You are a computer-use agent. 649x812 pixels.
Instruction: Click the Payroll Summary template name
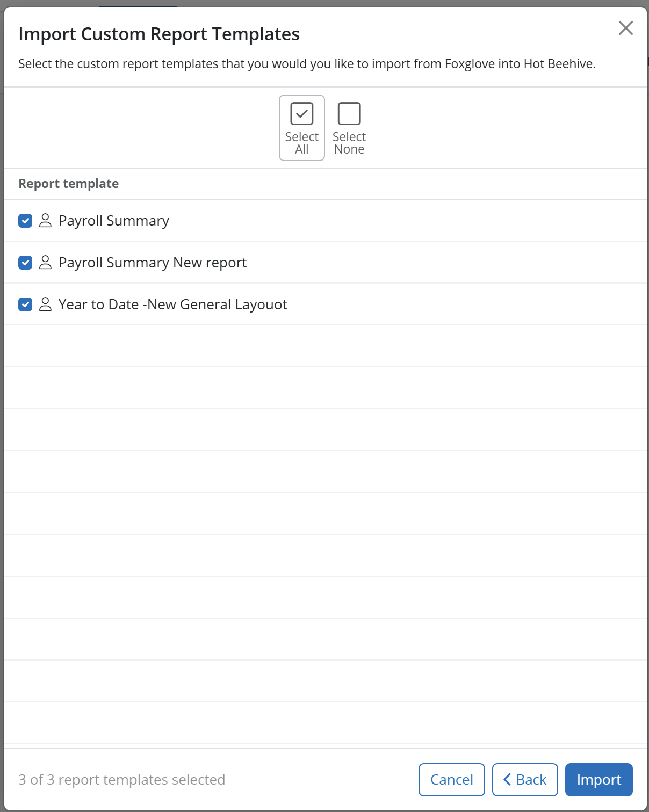(x=114, y=221)
